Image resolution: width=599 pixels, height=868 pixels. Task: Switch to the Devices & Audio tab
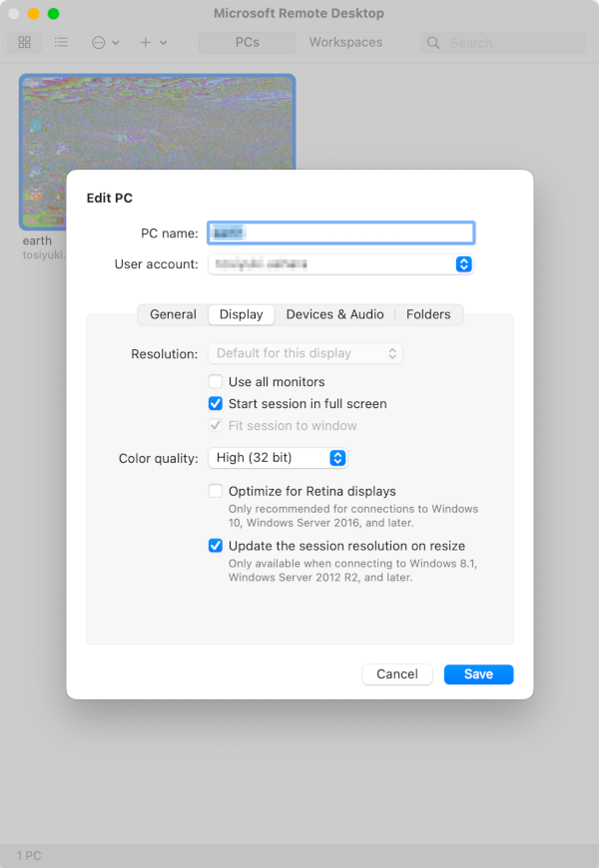click(334, 314)
